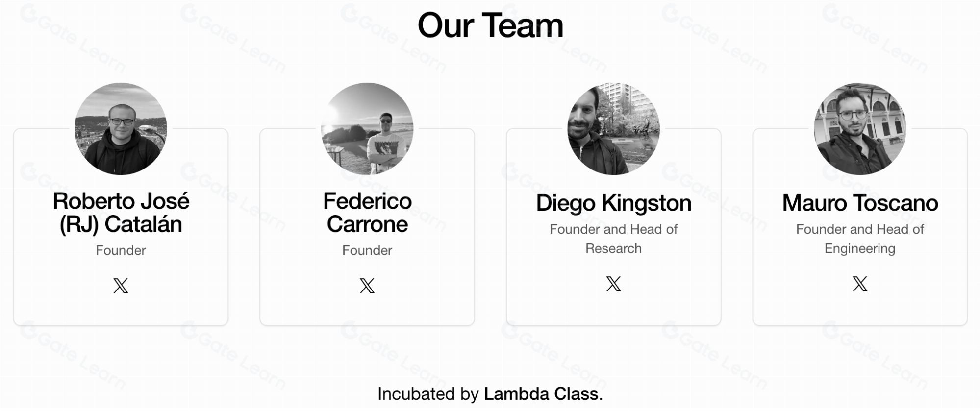This screenshot has height=411, width=980.
Task: Click blank space below Diego Kingston's X icon
Action: pos(613,310)
